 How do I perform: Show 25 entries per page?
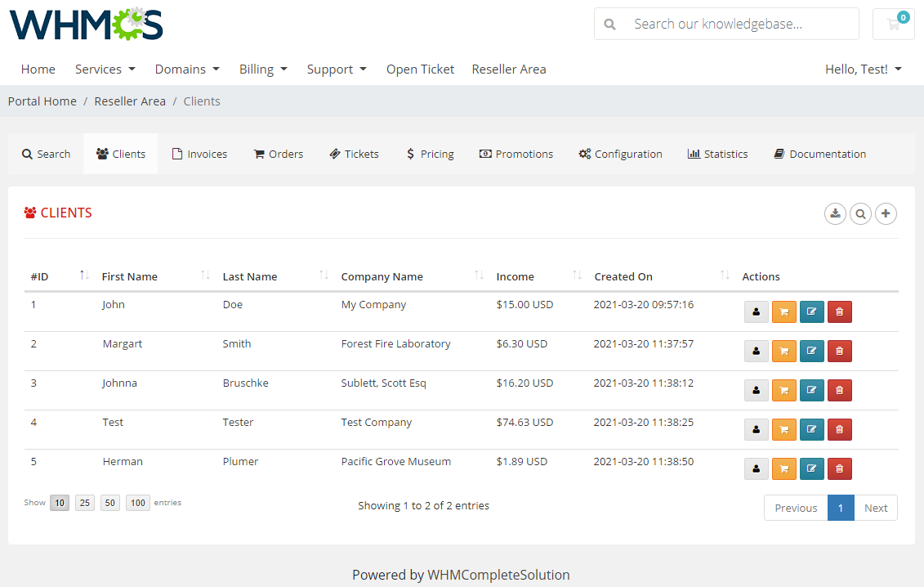pyautogui.click(x=85, y=503)
